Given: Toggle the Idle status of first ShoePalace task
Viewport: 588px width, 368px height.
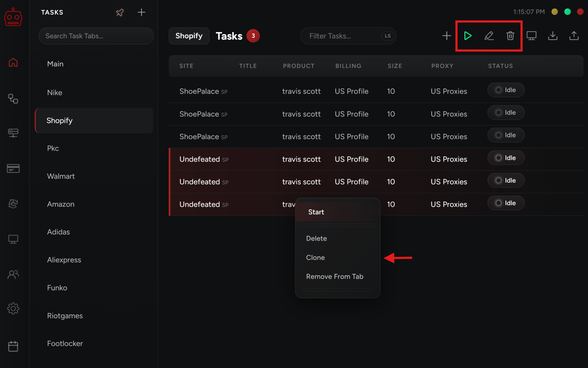Looking at the screenshot, I should 506,90.
